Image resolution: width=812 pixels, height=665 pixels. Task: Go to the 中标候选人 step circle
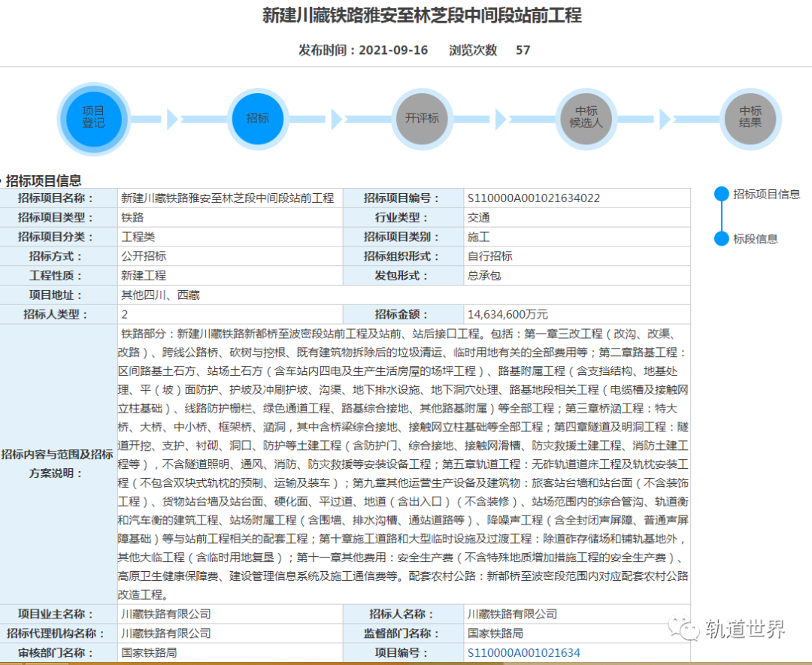coord(586,118)
